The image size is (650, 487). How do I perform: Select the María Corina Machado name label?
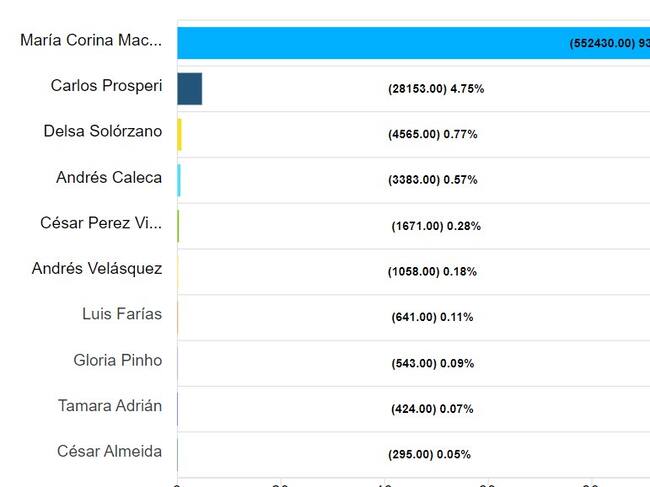coord(91,41)
